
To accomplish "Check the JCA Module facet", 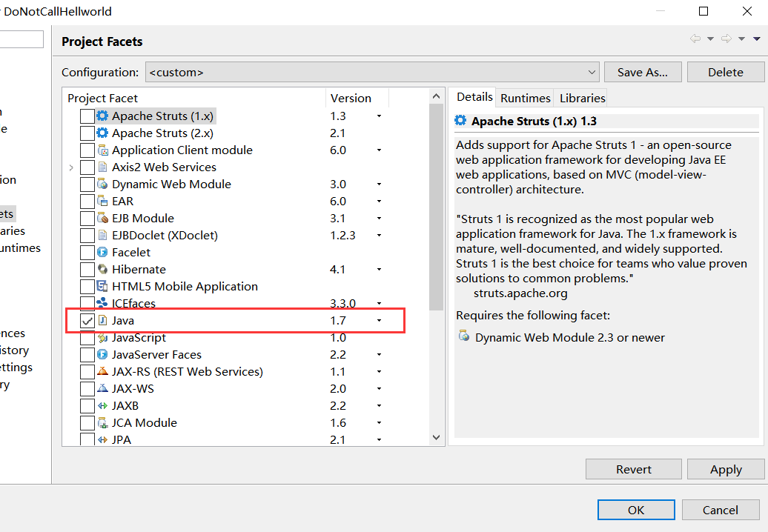I will click(x=87, y=423).
